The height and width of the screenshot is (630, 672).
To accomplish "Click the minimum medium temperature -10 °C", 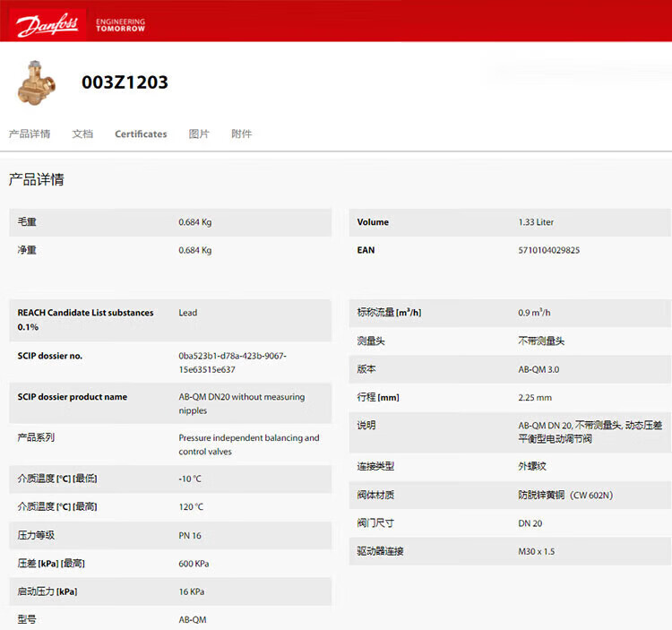I will 190,479.
